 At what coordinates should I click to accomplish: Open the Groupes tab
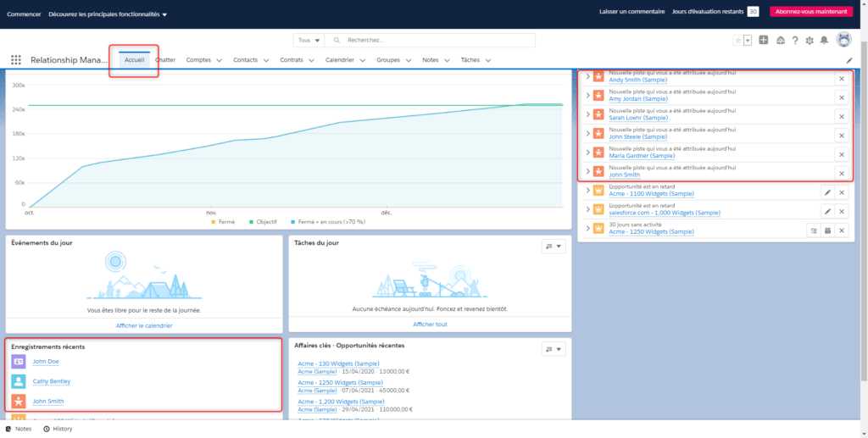pos(388,59)
